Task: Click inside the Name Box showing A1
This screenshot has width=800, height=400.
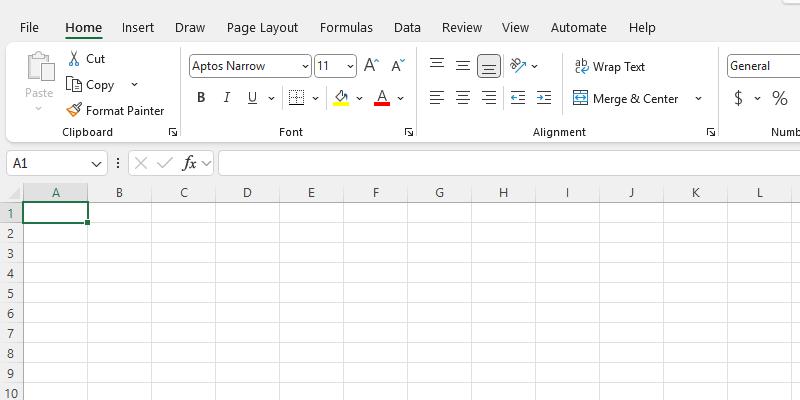Action: (48, 163)
